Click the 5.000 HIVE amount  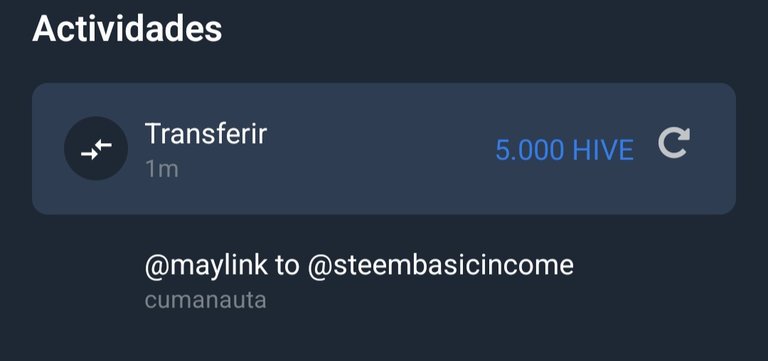tap(565, 150)
